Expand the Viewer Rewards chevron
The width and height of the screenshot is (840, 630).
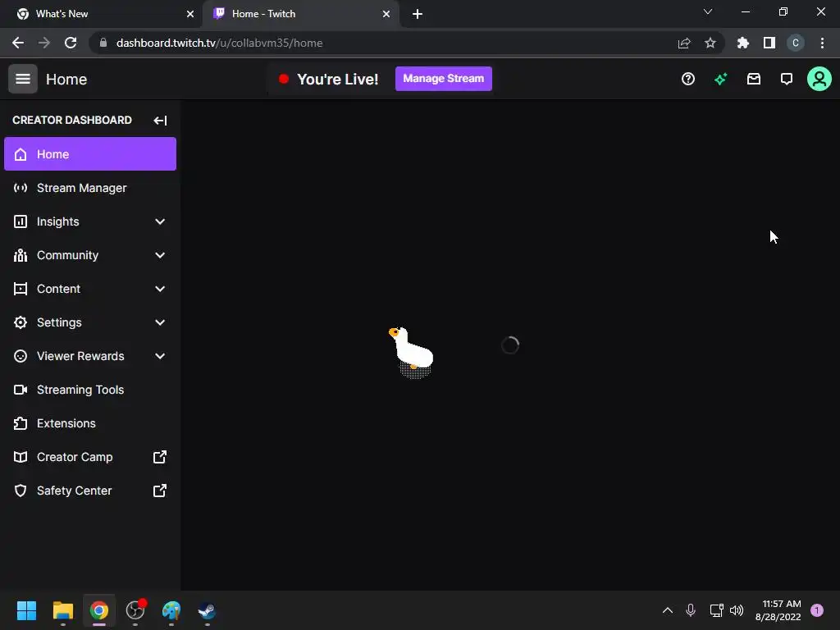pyautogui.click(x=160, y=356)
